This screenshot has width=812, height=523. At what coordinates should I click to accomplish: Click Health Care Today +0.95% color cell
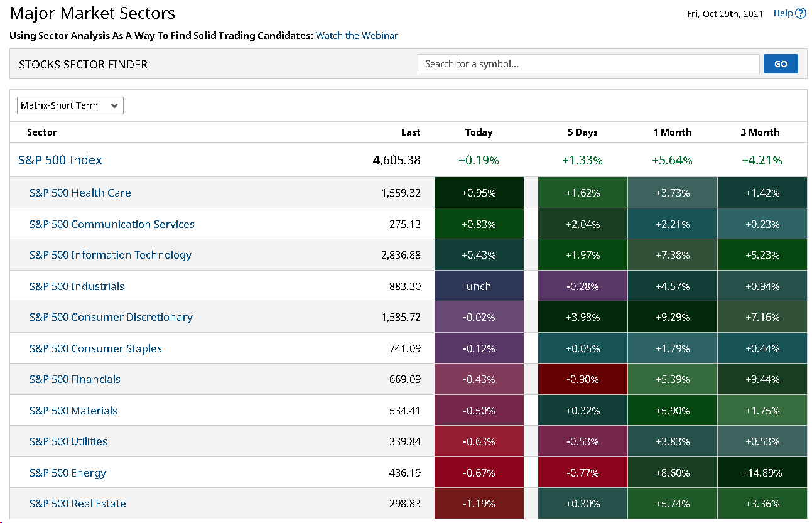point(479,193)
